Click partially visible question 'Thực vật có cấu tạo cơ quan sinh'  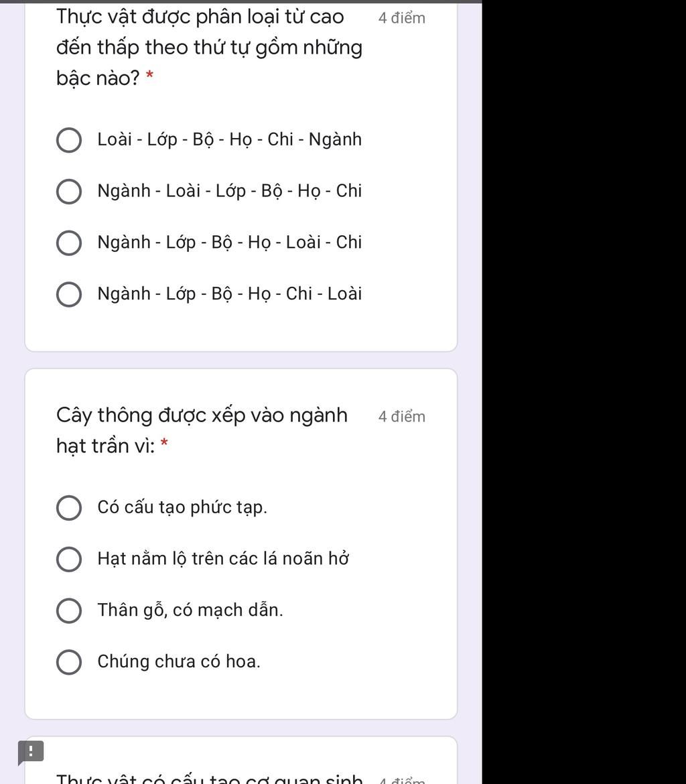(209, 779)
